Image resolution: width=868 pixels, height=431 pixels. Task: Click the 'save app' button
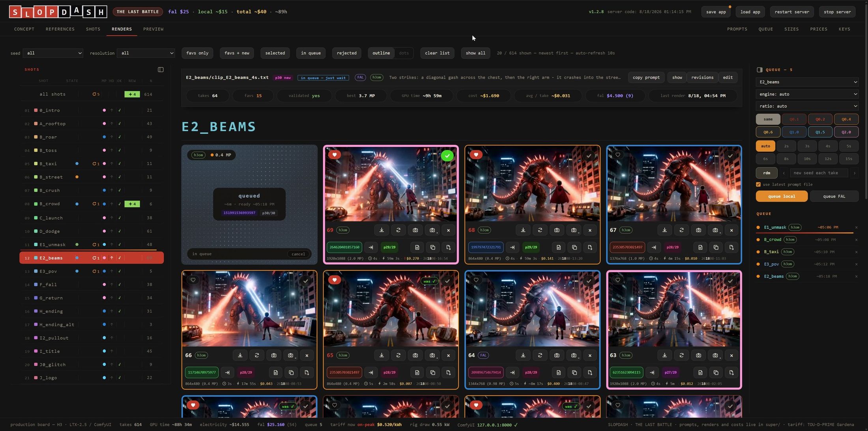(x=716, y=12)
